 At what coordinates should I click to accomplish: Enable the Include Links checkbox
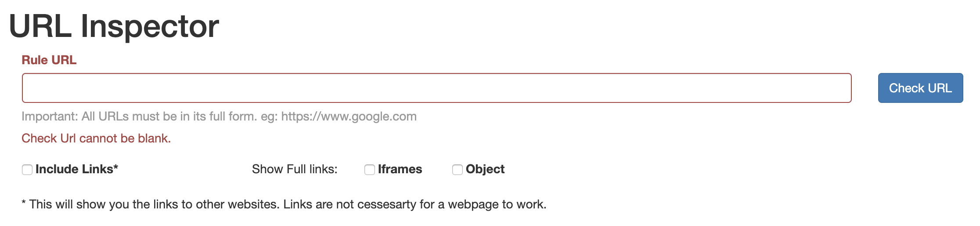tap(27, 170)
